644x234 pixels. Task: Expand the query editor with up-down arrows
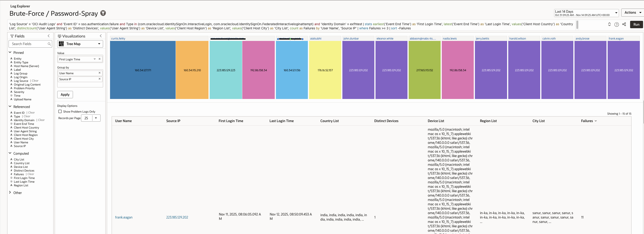point(609,25)
